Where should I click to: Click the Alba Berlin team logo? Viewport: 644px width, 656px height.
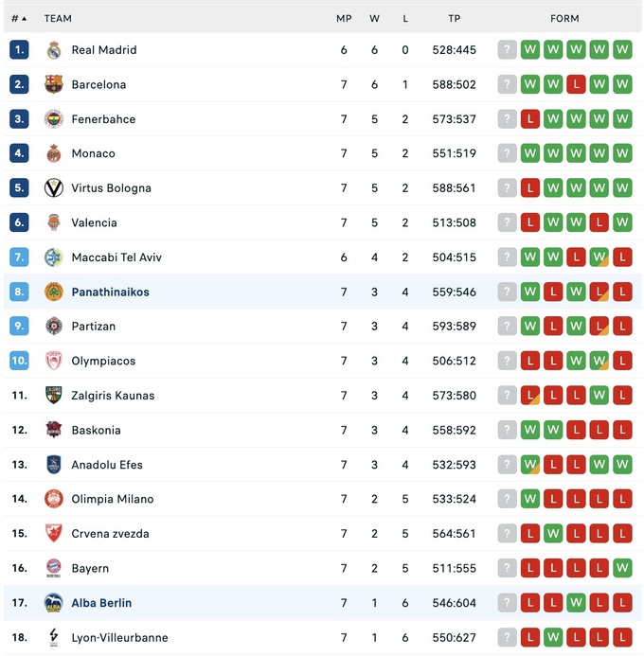(x=54, y=603)
